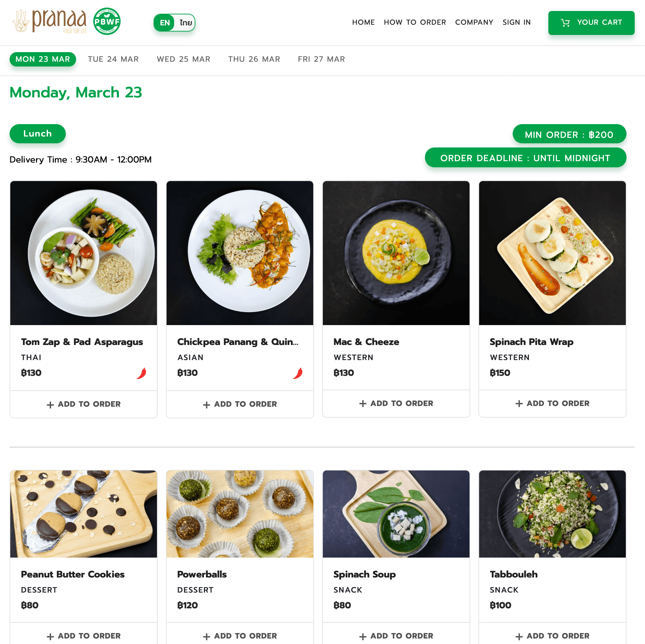Click the PBWF plant-based badge
Screen dimensions: 645x644
pyautogui.click(x=107, y=21)
